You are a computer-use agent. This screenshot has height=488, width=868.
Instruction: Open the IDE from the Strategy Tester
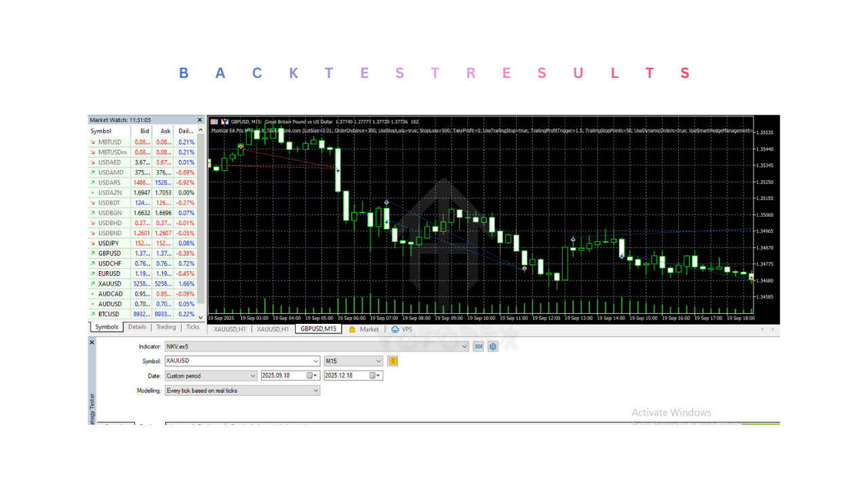(x=478, y=346)
